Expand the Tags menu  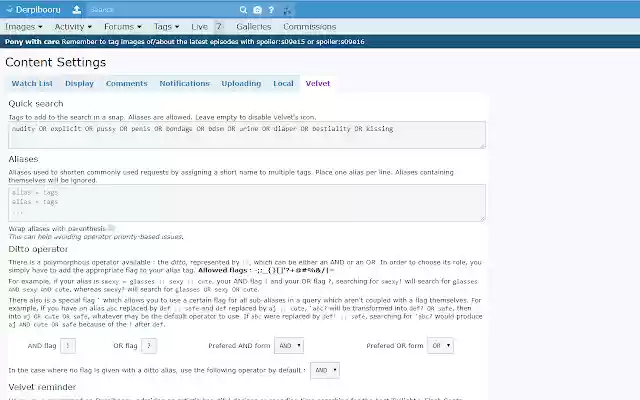click(x=167, y=27)
